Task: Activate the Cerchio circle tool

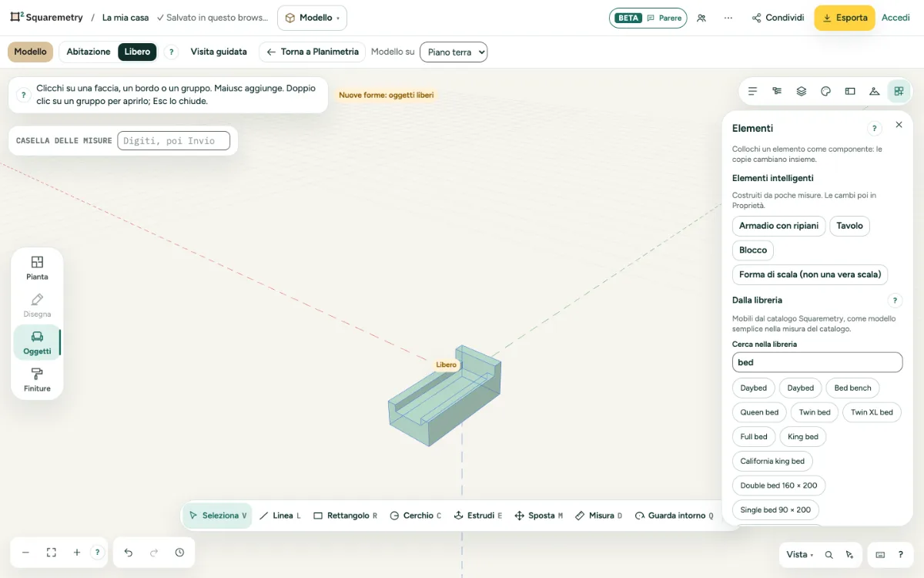Action: 415,516
